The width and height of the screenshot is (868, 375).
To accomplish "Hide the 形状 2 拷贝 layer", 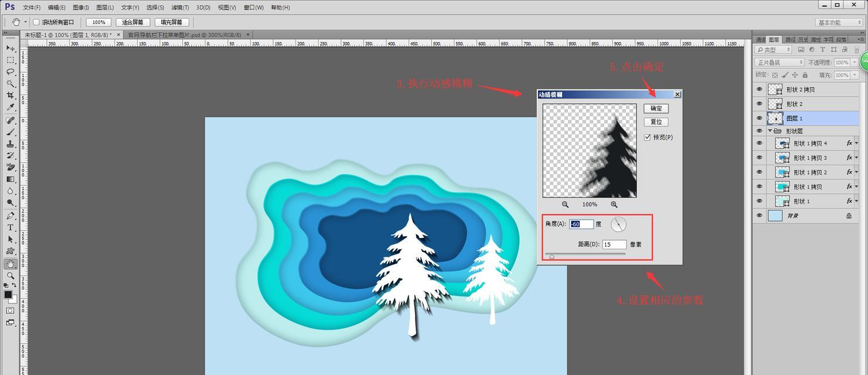I will click(x=760, y=90).
